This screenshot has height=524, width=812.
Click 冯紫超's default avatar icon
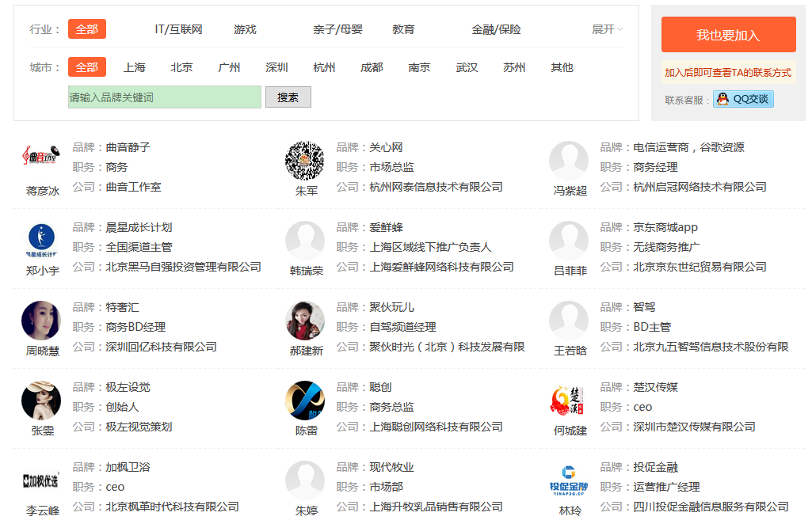click(x=569, y=161)
